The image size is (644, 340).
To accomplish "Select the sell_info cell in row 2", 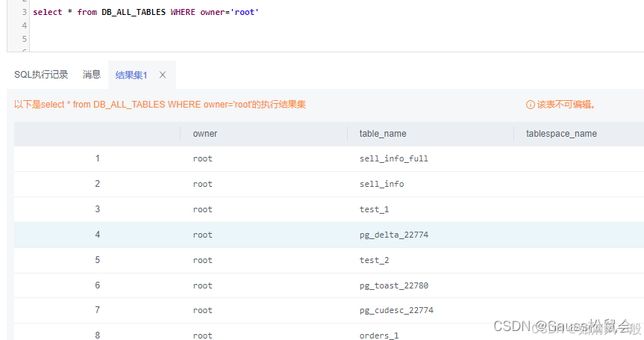I will click(381, 184).
